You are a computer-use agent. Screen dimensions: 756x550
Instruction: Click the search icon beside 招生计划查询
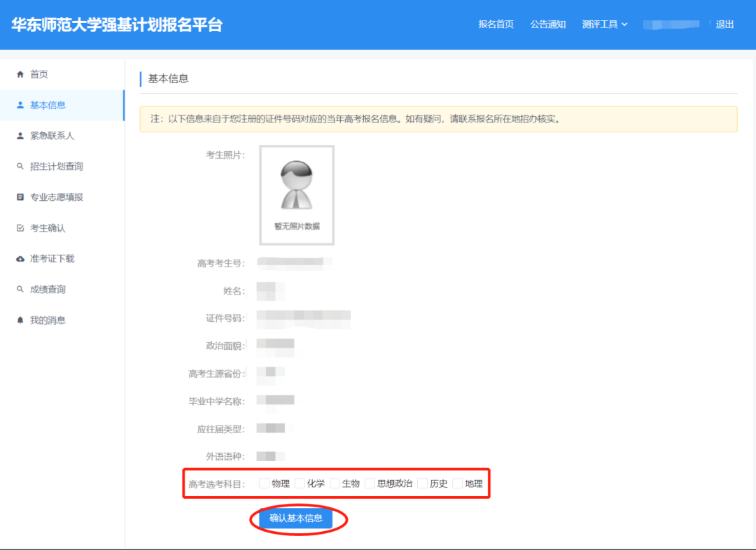tap(20, 167)
